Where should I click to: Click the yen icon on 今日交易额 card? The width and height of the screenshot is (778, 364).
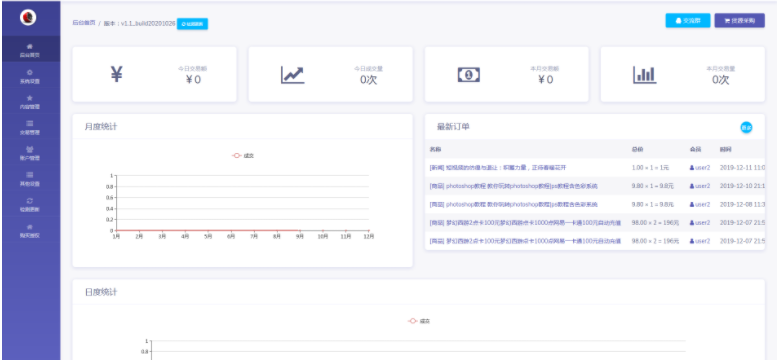[116, 74]
